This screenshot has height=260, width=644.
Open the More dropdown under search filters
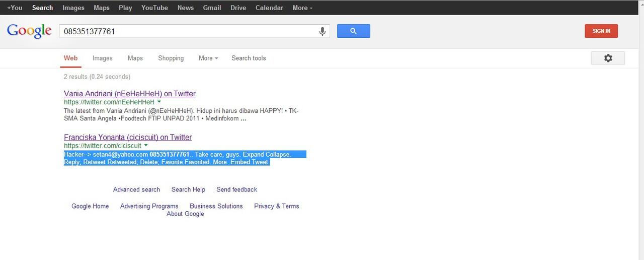pos(208,58)
